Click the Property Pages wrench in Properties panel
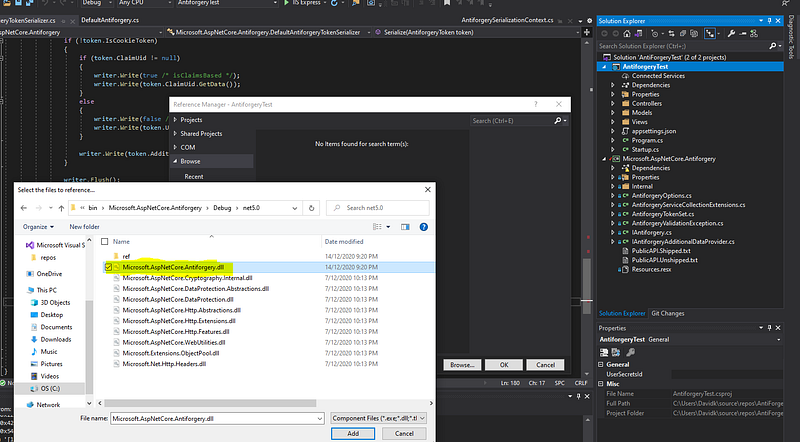Image resolution: width=800 pixels, height=442 pixels. 631,352
